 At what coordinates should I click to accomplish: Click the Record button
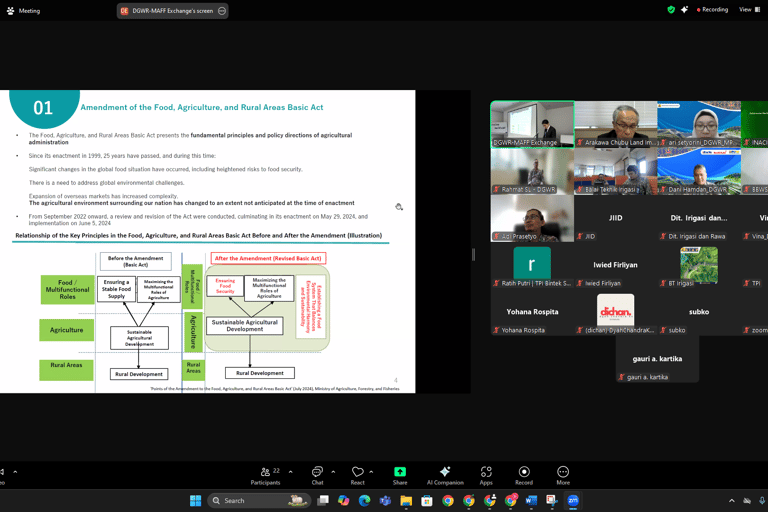[524, 476]
